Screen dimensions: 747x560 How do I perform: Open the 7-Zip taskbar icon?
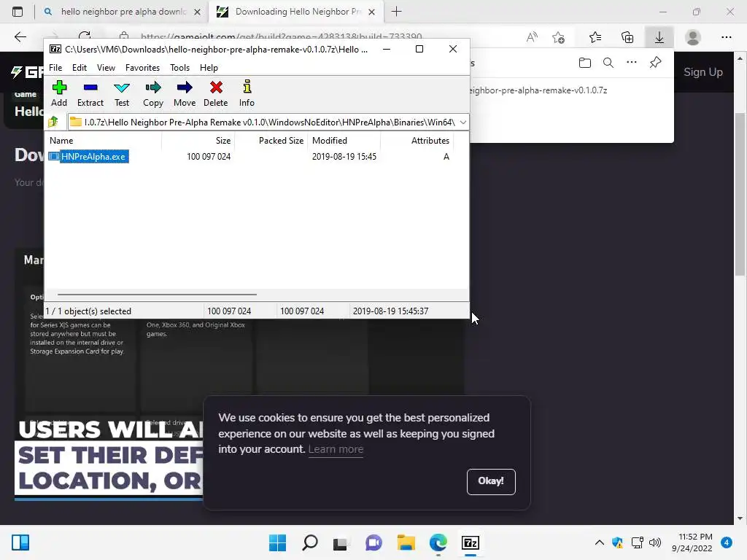(471, 542)
